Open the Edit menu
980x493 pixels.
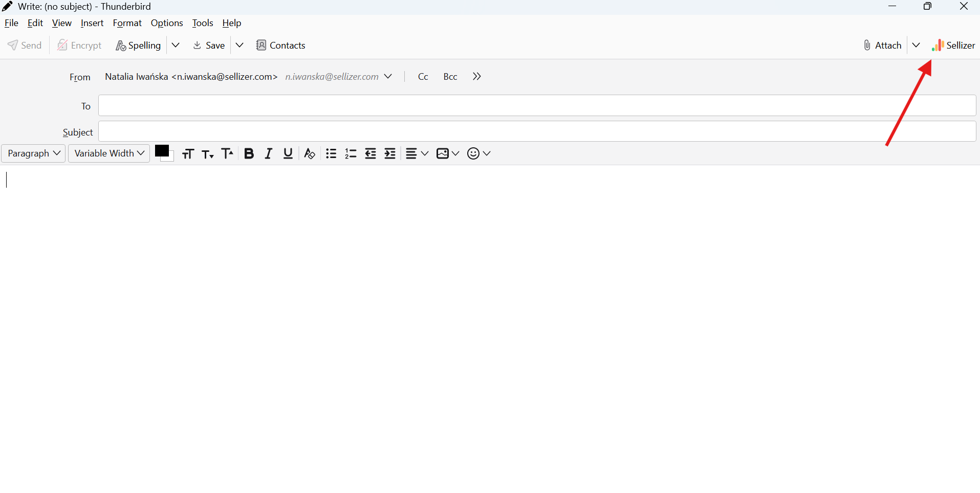tap(35, 23)
